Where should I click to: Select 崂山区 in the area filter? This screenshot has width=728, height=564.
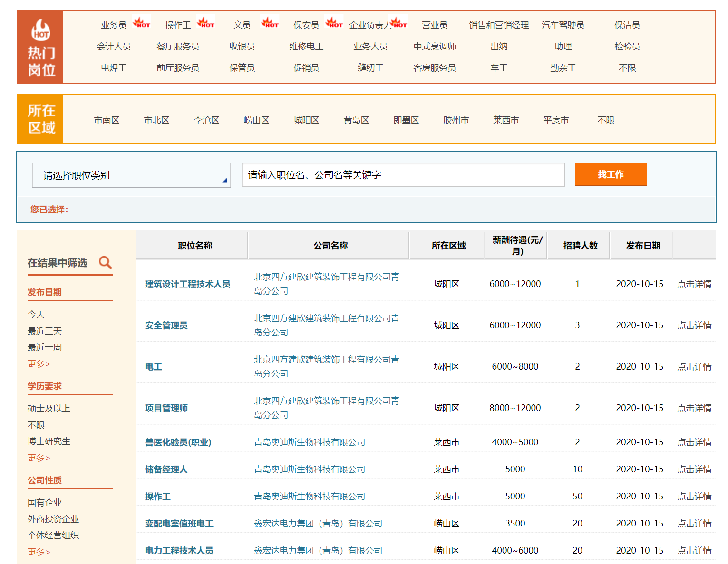click(x=256, y=120)
